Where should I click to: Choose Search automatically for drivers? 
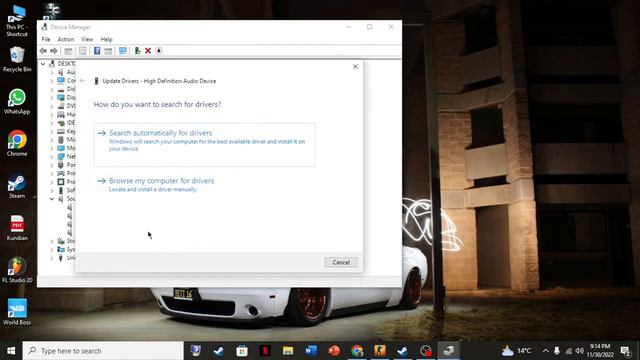click(204, 144)
